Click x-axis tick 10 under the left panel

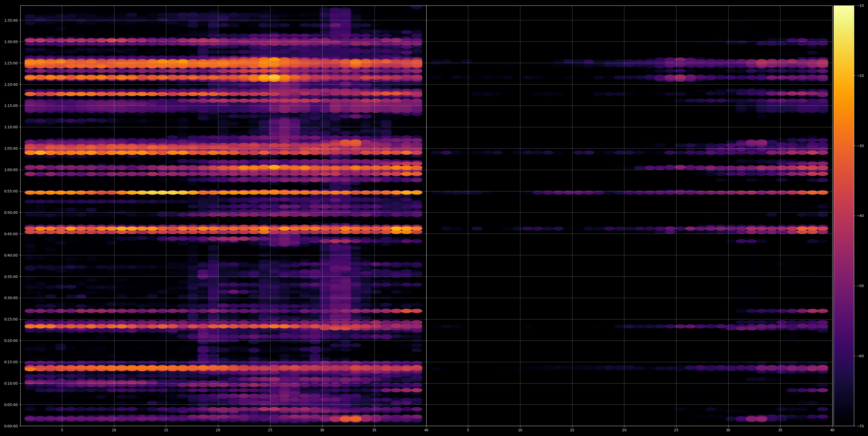114,430
